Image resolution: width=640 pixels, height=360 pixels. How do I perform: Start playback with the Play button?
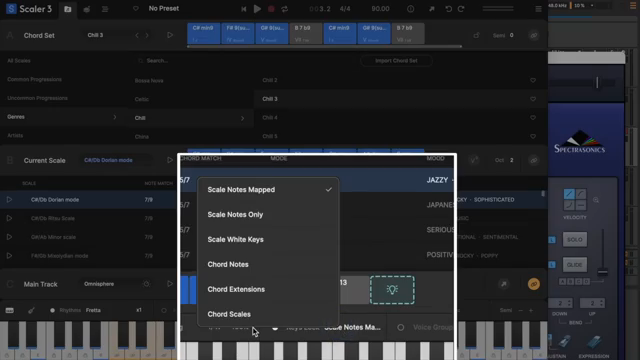tap(257, 9)
